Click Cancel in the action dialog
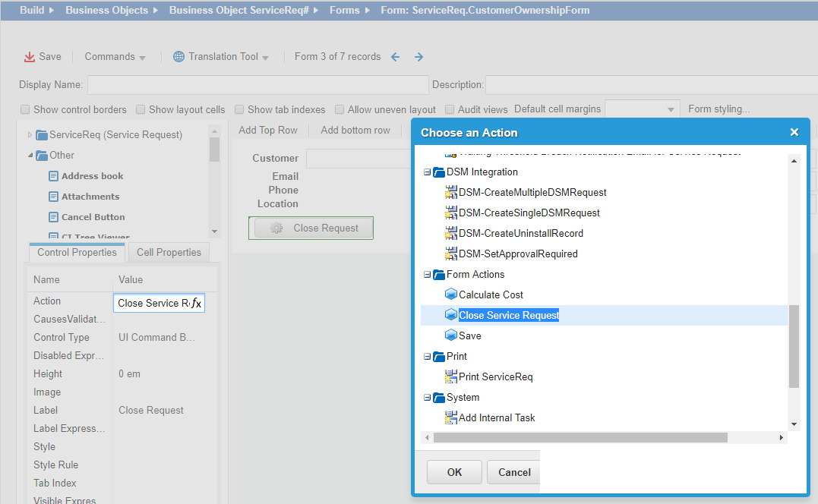818x504 pixels. 514,472
